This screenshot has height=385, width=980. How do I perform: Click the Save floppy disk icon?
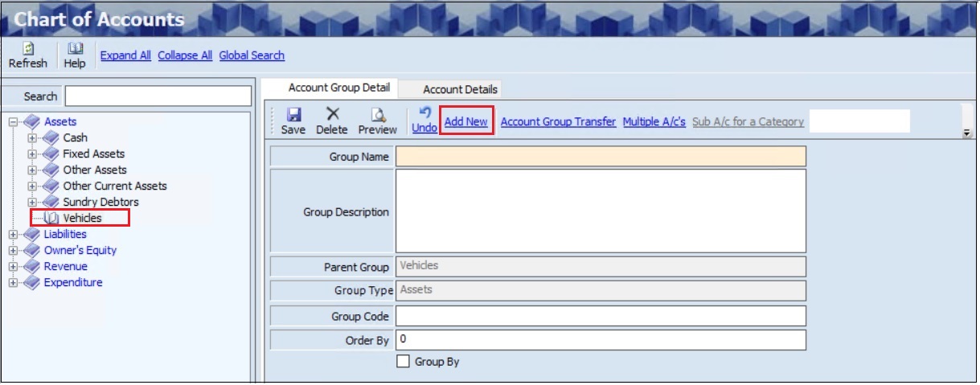point(293,115)
